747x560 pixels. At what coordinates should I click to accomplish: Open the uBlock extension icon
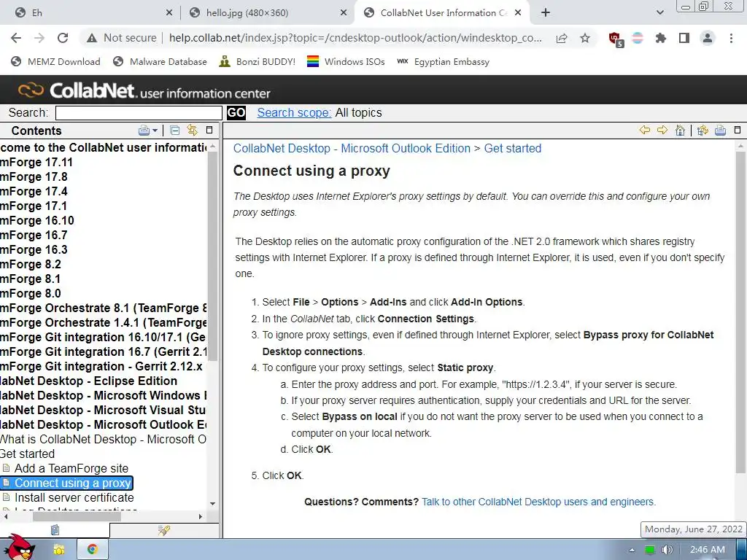pos(615,39)
